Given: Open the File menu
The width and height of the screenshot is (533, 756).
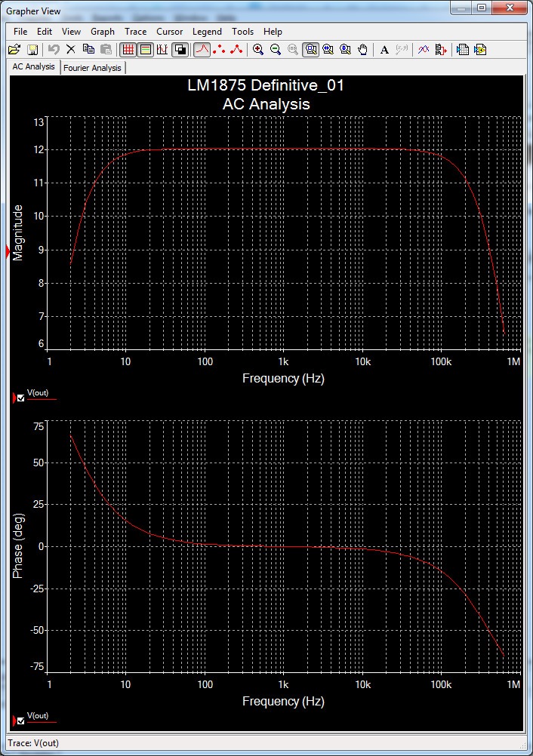Looking at the screenshot, I should click(x=20, y=32).
